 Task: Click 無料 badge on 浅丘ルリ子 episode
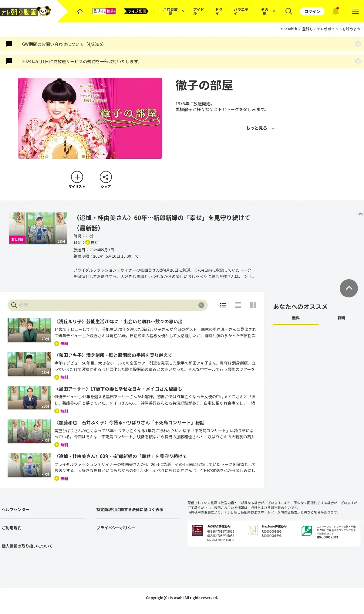click(x=61, y=344)
